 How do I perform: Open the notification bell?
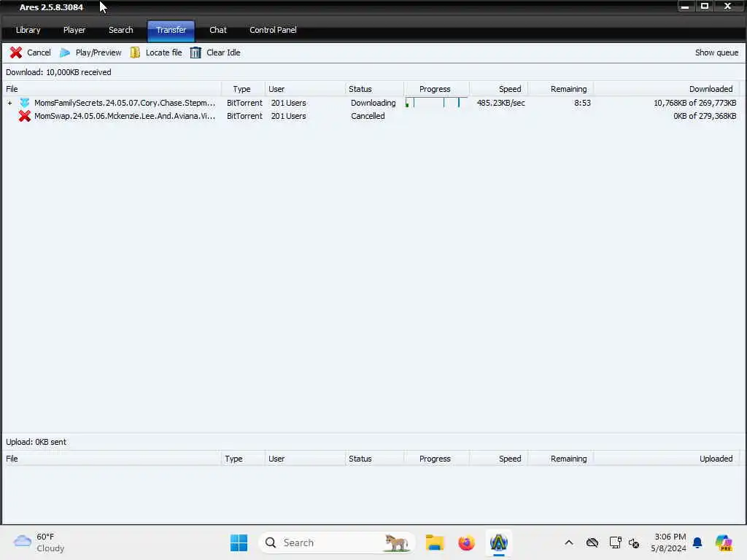697,542
